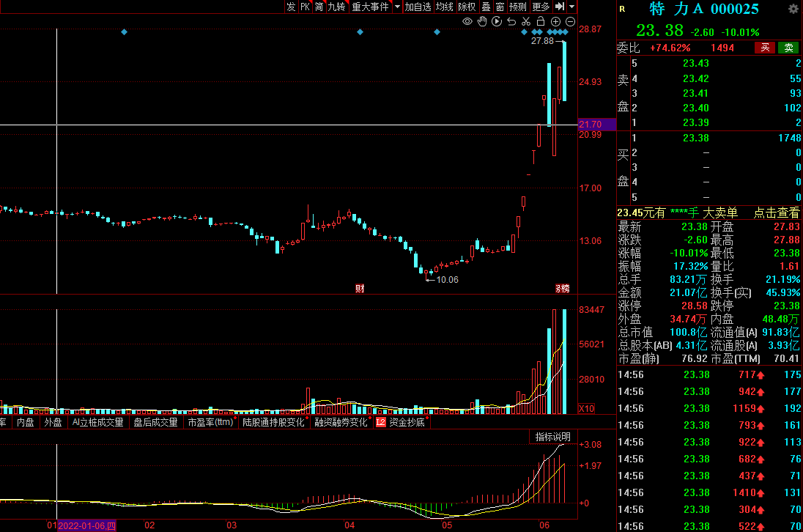Click the undo arrow icon
This screenshot has height=532, width=803.
point(511,21)
